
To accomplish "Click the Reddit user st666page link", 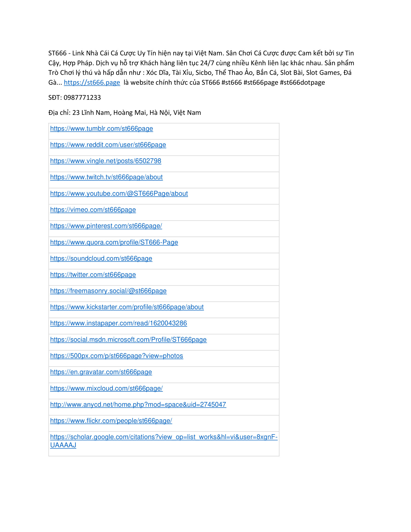I will pos(108,145).
